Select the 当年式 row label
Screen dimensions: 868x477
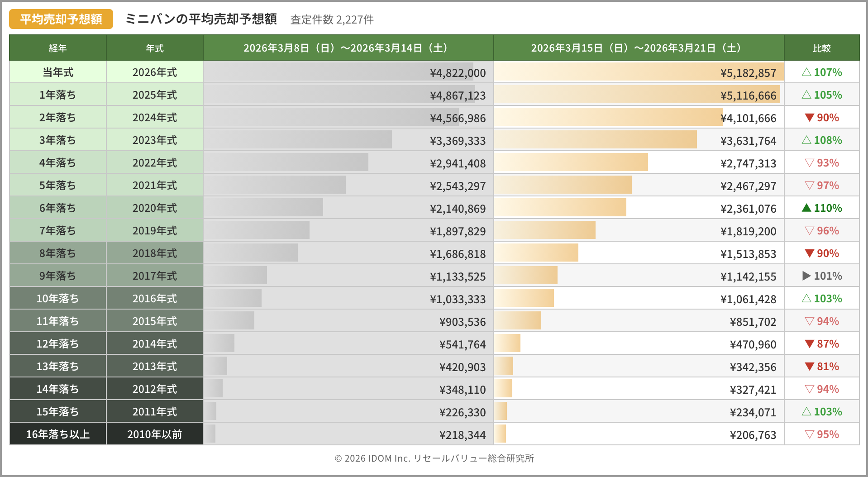[58, 72]
